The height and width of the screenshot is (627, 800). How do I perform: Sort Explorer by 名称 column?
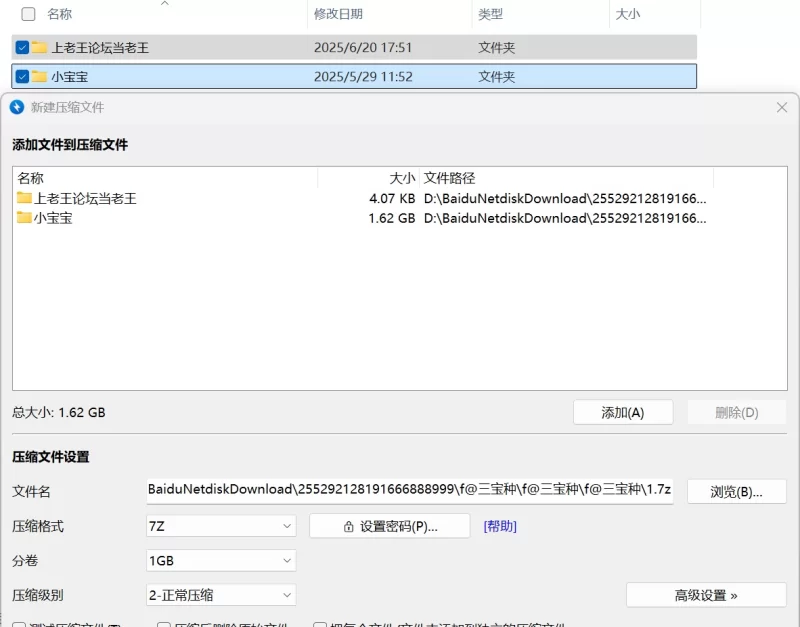click(x=60, y=14)
